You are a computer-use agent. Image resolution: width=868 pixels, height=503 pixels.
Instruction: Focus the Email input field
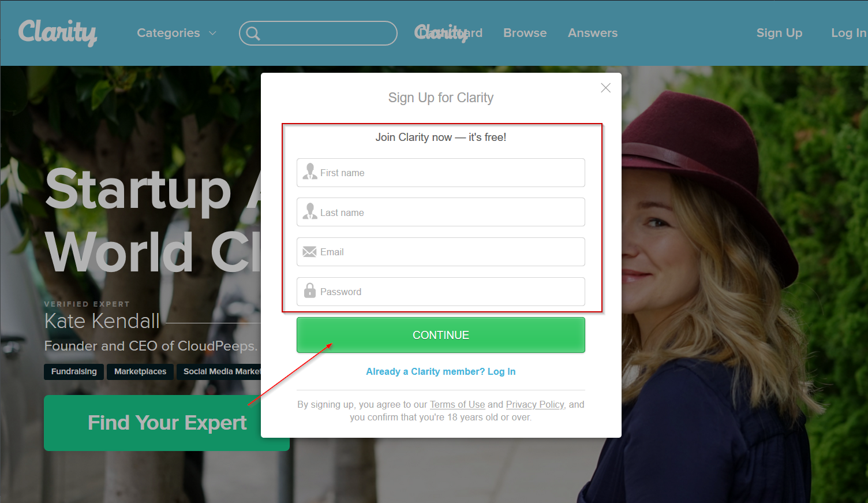[x=441, y=252]
